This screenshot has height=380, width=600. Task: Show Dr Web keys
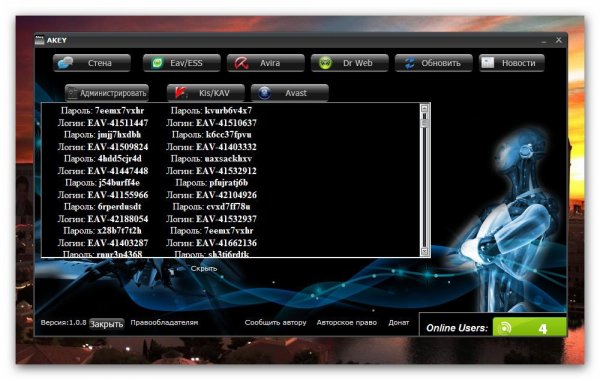coord(350,63)
